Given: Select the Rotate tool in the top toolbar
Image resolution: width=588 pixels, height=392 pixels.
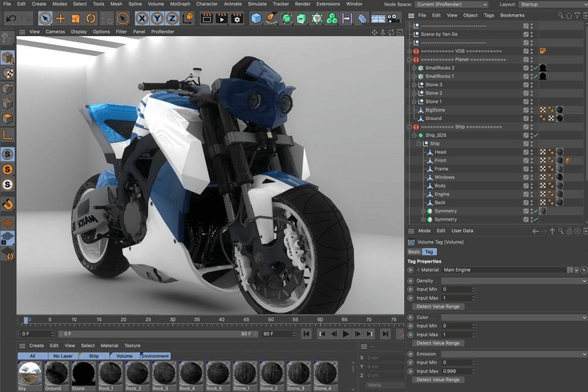Looking at the screenshot, I should (x=91, y=18).
